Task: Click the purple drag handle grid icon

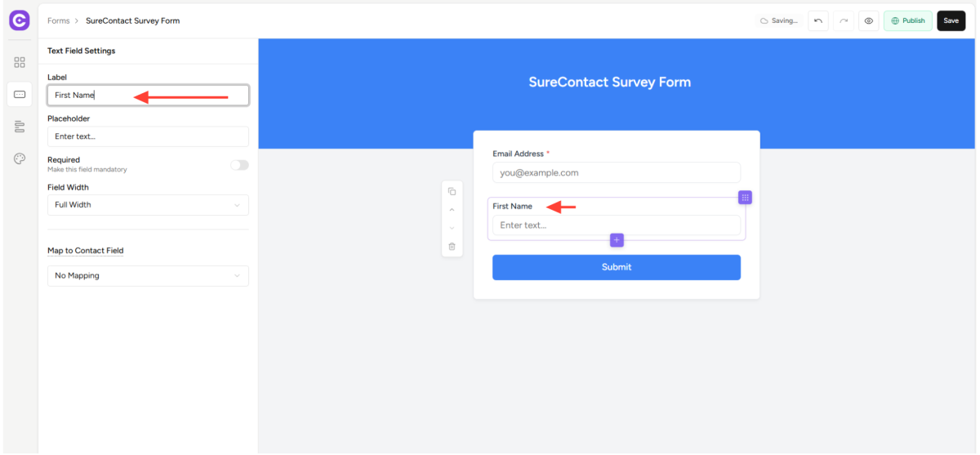Action: [745, 198]
